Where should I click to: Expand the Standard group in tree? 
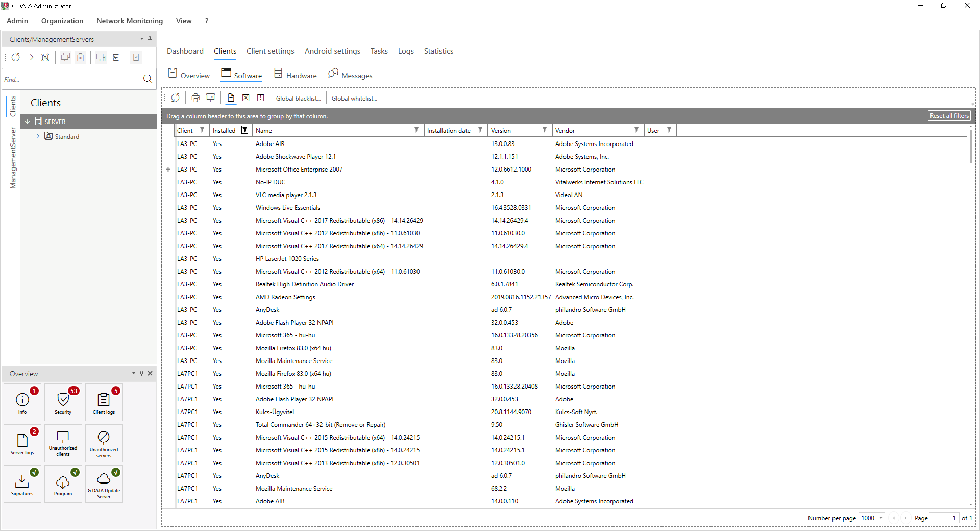pyautogui.click(x=38, y=136)
